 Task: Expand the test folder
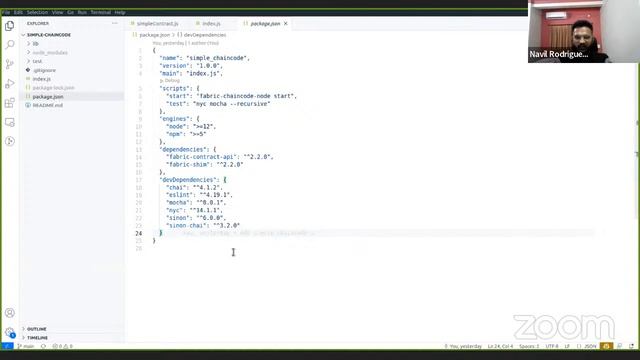(37, 61)
